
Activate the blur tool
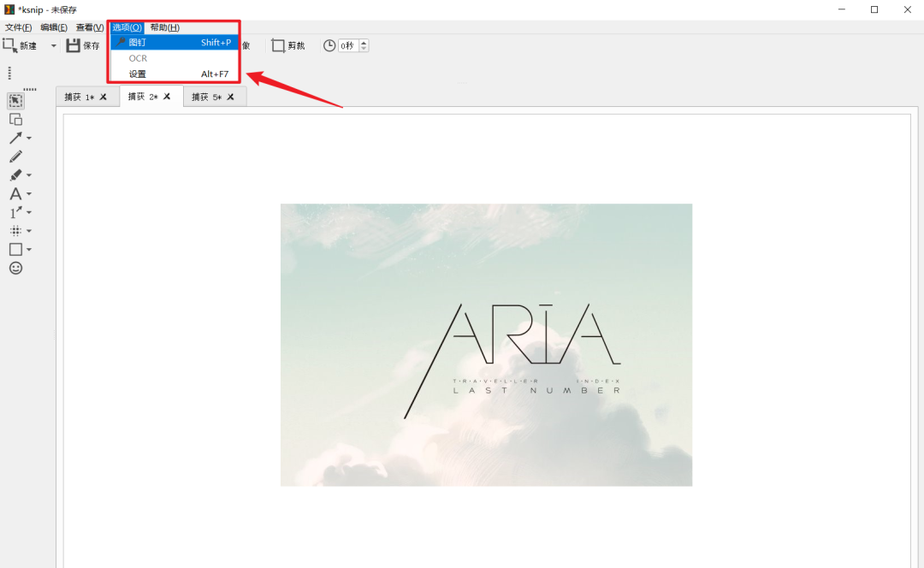pos(16,231)
